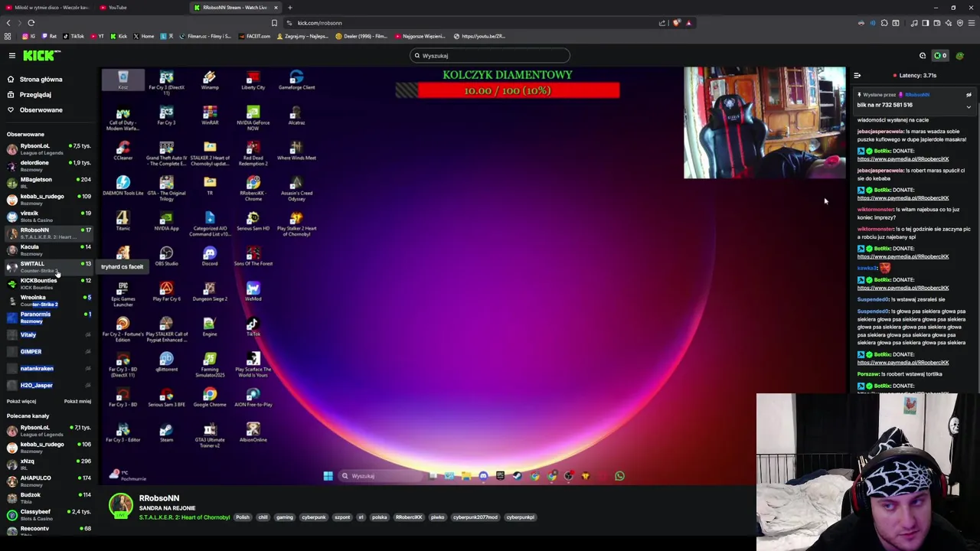Open kebab_u_rudego in the followed list
This screenshot has width=980, height=551.
47,199
